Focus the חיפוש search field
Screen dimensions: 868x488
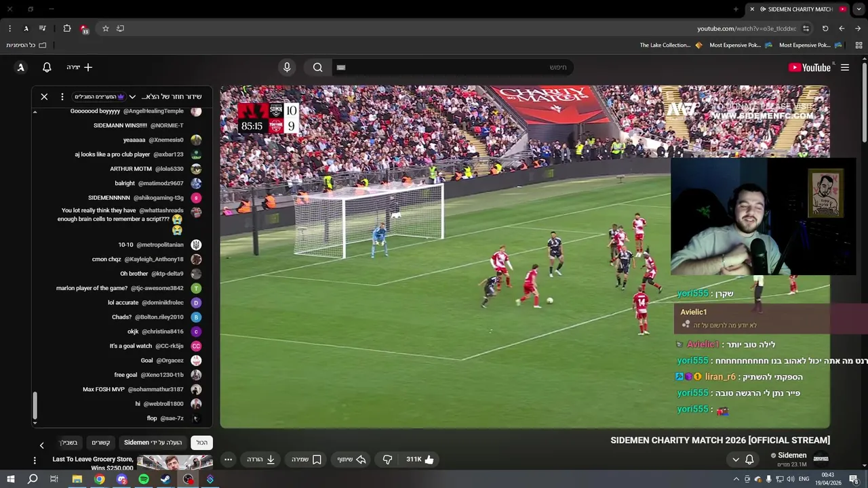point(453,67)
